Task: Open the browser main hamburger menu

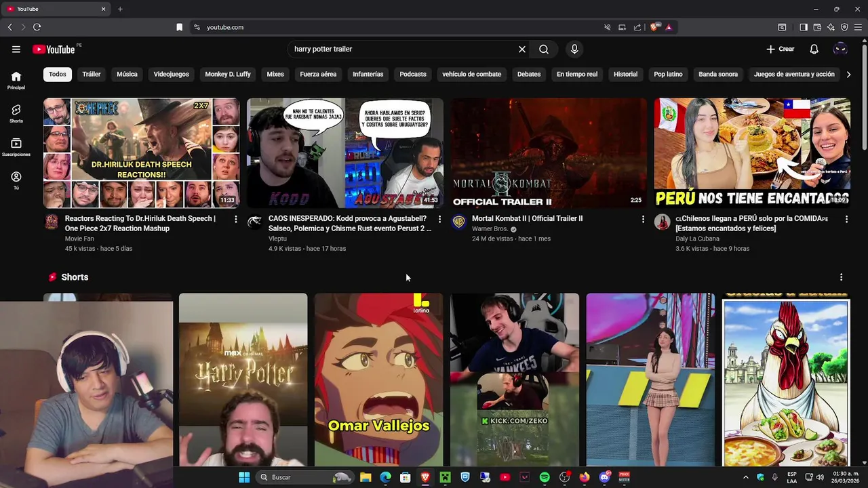Action: tap(858, 27)
